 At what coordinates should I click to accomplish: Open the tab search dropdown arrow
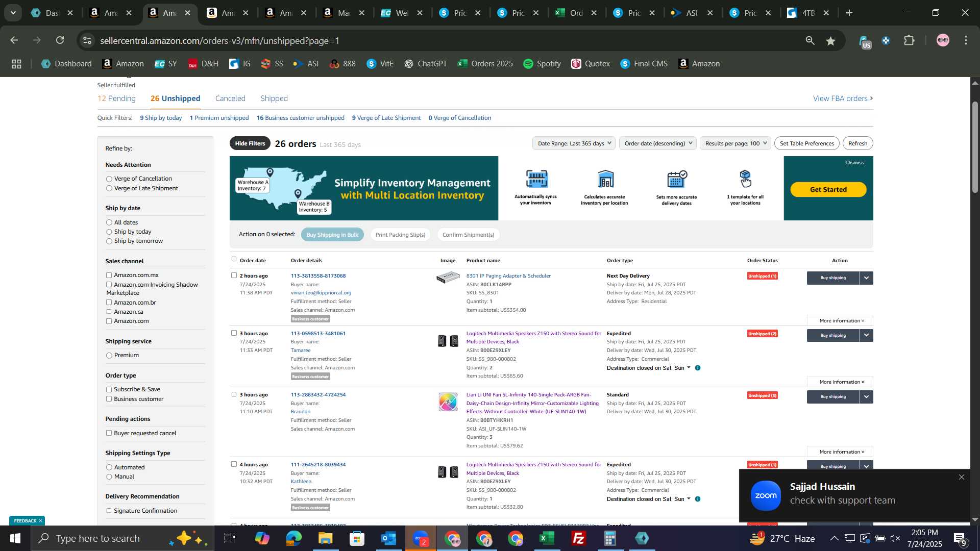(13, 13)
